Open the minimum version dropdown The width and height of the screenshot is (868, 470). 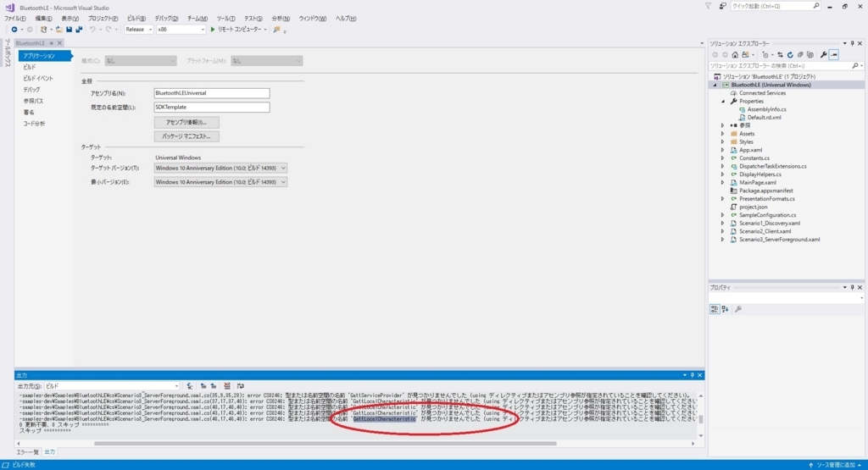point(220,182)
